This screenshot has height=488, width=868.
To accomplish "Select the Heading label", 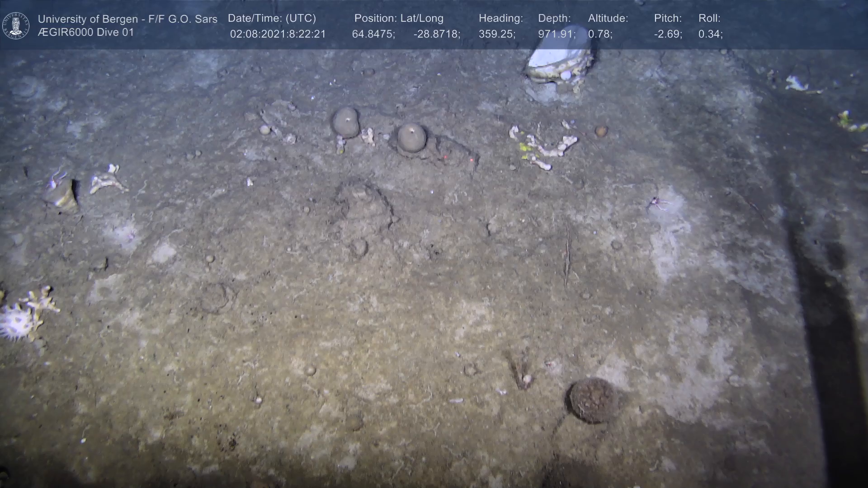I will [x=500, y=19].
